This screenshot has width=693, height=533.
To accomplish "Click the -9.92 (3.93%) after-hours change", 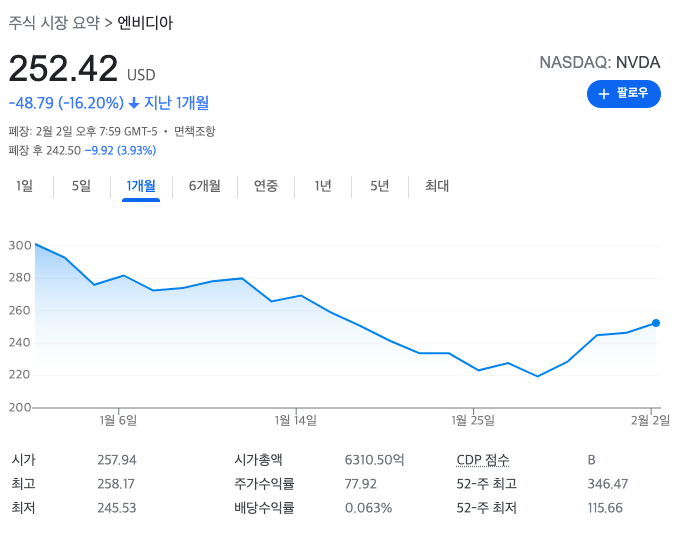I will pyautogui.click(x=120, y=151).
